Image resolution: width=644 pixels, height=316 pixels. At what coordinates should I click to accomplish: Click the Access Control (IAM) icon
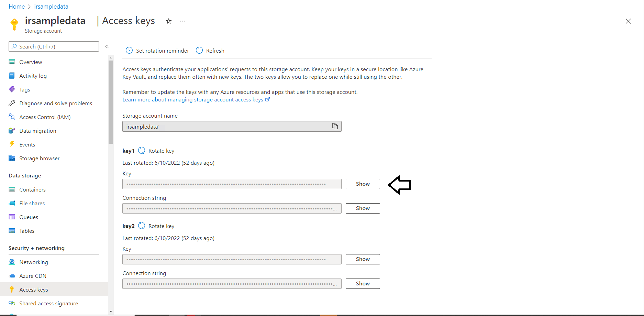[12, 117]
